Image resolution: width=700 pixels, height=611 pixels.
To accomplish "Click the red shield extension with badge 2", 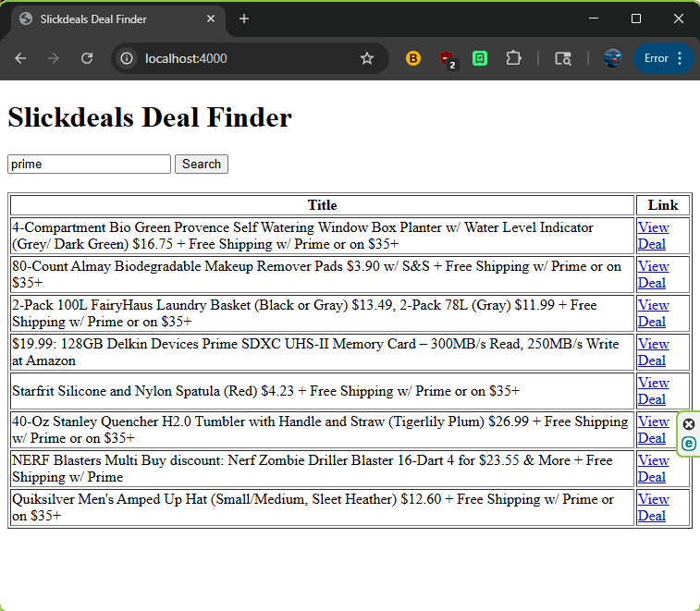I will coord(447,58).
